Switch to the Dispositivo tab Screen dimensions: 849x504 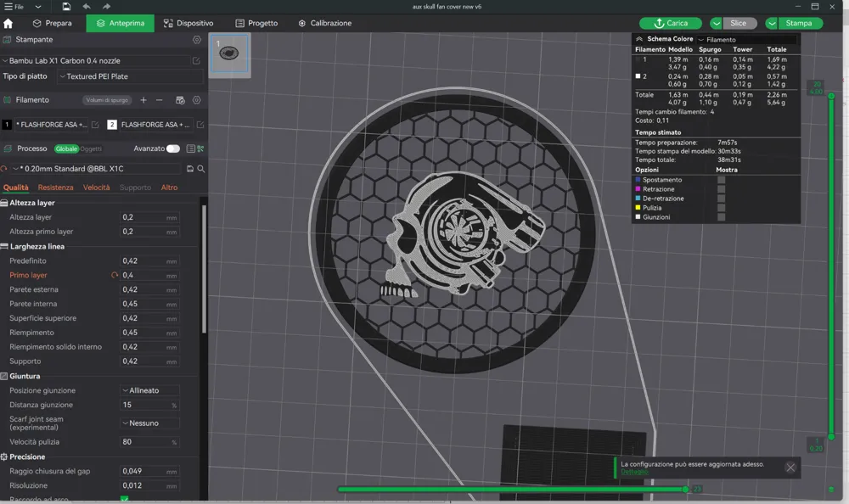tap(188, 23)
